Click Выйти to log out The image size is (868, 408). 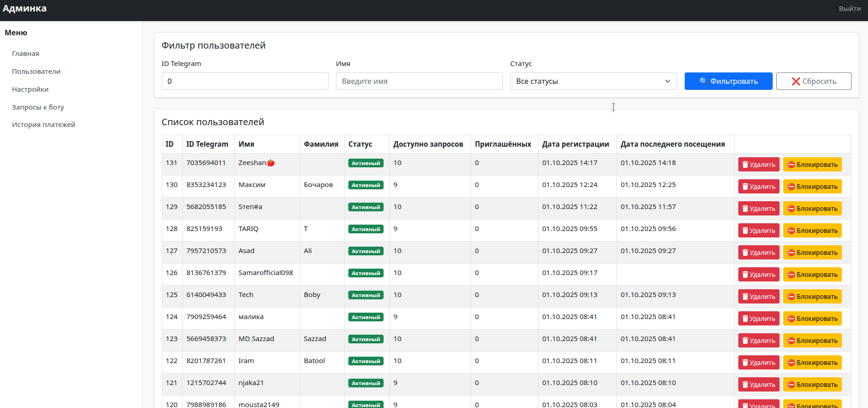[849, 9]
